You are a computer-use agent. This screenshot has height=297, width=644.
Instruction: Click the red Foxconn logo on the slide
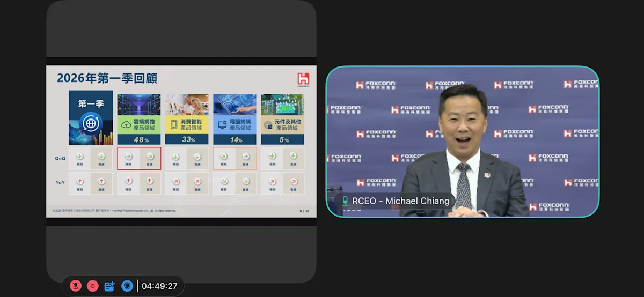pos(303,78)
